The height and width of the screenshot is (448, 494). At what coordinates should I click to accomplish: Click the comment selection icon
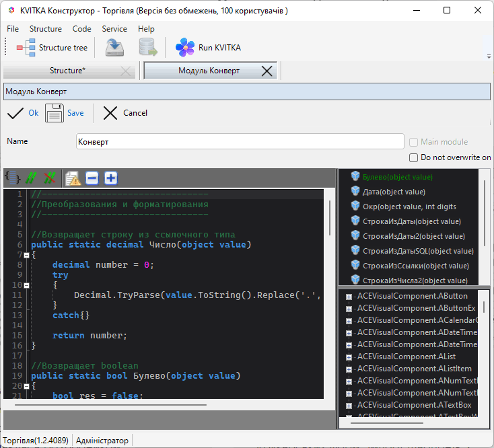pyautogui.click(x=31, y=178)
